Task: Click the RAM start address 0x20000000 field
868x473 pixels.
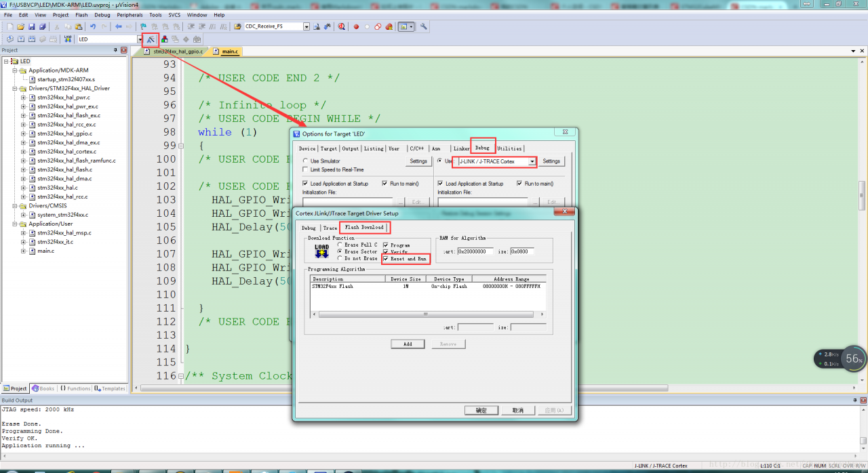Action: 475,251
